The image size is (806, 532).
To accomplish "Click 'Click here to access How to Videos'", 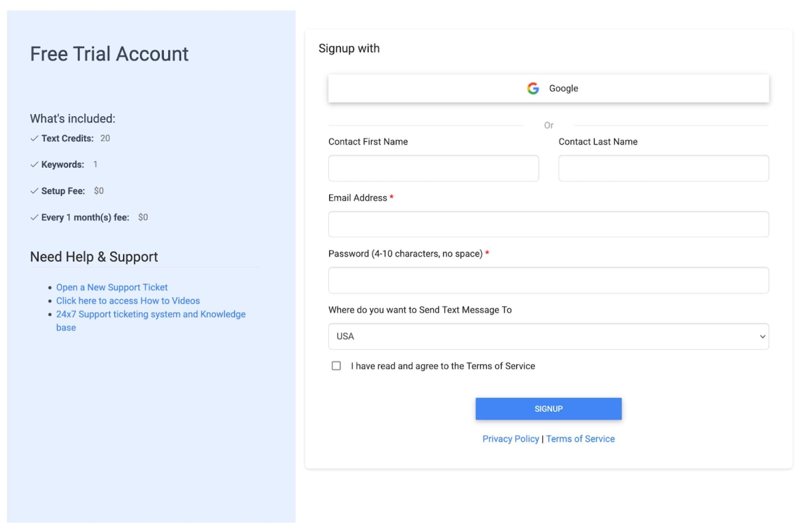I will pos(128,301).
